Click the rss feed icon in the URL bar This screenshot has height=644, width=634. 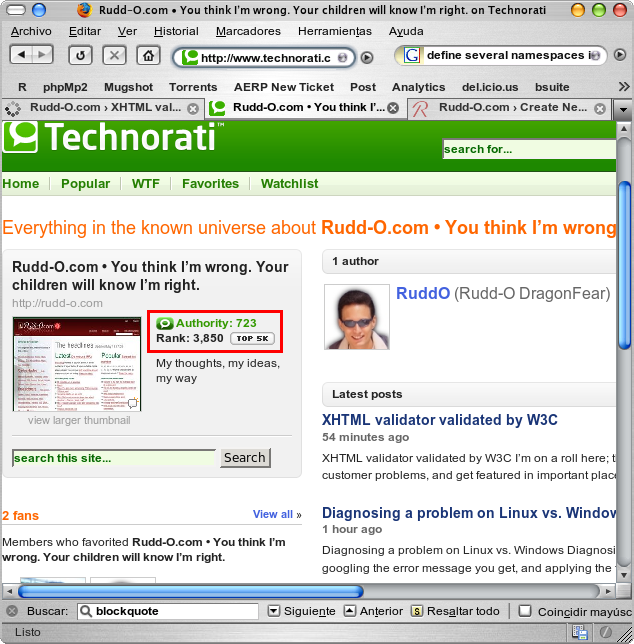click(x=342, y=58)
